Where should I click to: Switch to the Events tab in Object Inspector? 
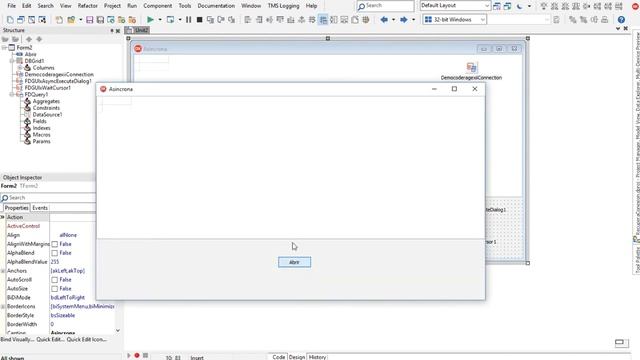(x=40, y=208)
